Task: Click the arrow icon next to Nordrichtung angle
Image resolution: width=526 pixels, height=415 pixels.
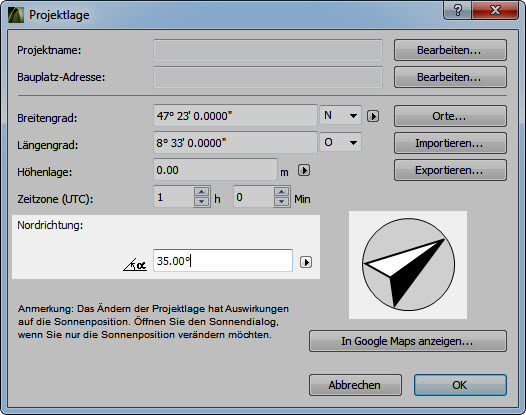Action: click(306, 262)
